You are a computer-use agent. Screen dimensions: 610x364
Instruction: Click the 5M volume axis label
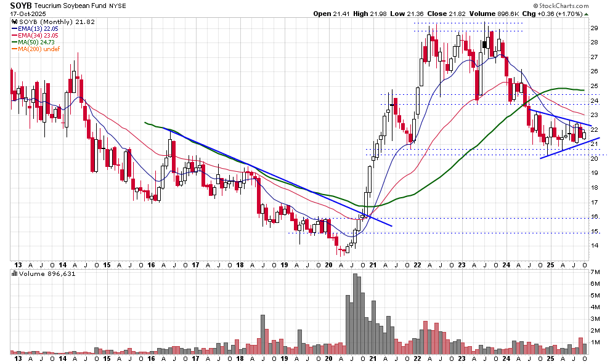tap(595, 296)
